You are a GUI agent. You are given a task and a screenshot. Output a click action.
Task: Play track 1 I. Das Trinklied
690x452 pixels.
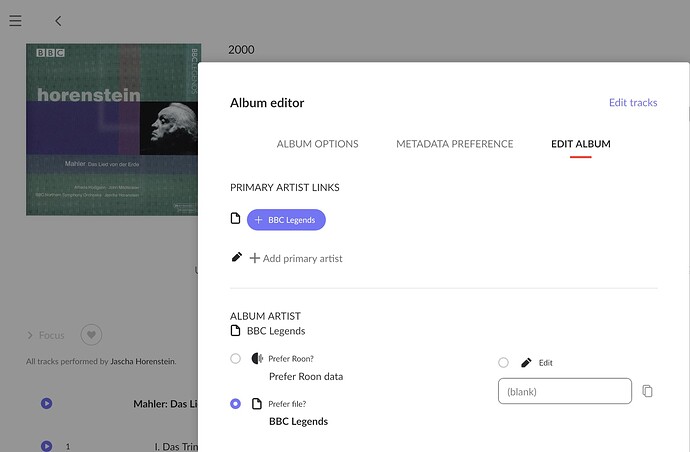click(x=47, y=446)
